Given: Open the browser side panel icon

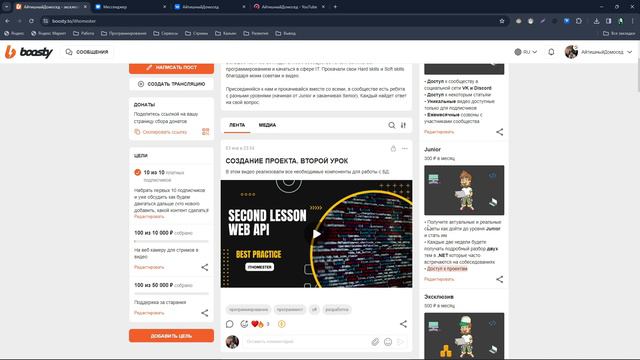Looking at the screenshot, I should click(609, 21).
